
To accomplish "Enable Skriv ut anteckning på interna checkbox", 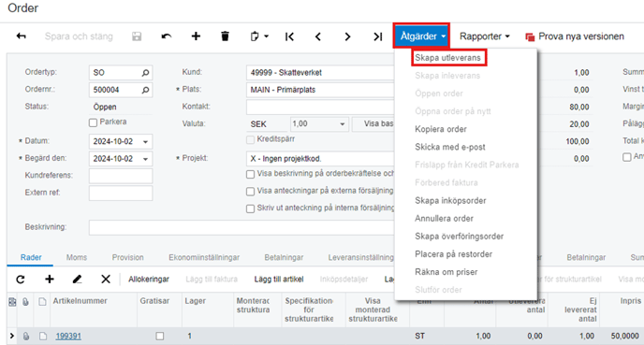I will tap(250, 208).
